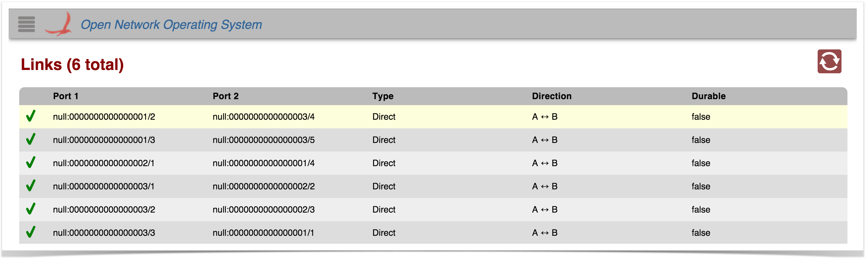Click green checkmark for link 0000000000000001/2
The width and height of the screenshot is (868, 260).
tap(31, 116)
